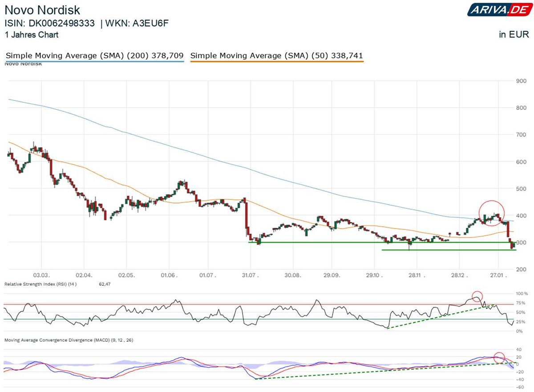Click the 'in EUR' currency label
This screenshot has width=534, height=392.
(514, 35)
